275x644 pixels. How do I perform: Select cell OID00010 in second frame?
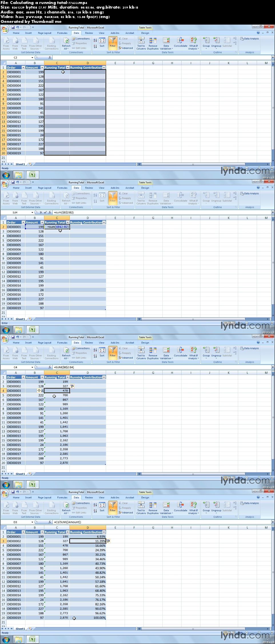click(16, 267)
